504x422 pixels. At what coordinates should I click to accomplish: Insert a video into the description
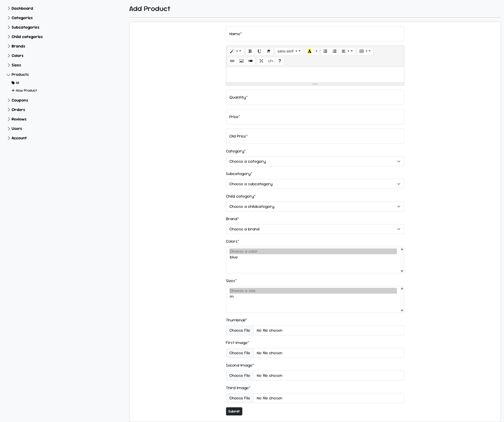coord(250,61)
